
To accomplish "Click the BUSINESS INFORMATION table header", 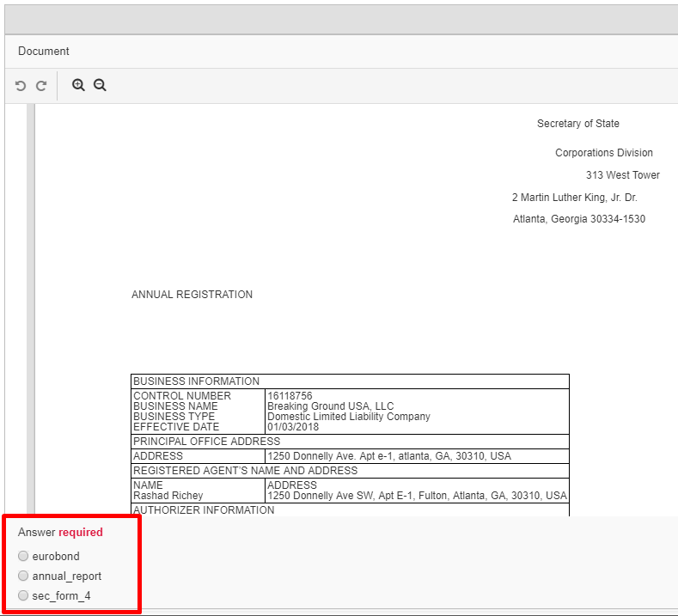I will [350, 381].
